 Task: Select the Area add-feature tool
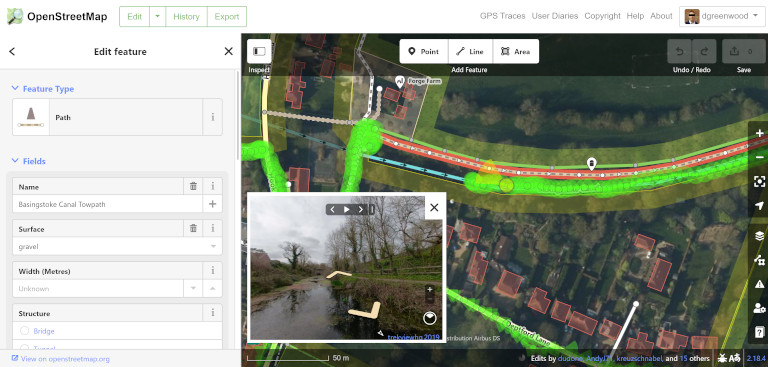pyautogui.click(x=516, y=51)
